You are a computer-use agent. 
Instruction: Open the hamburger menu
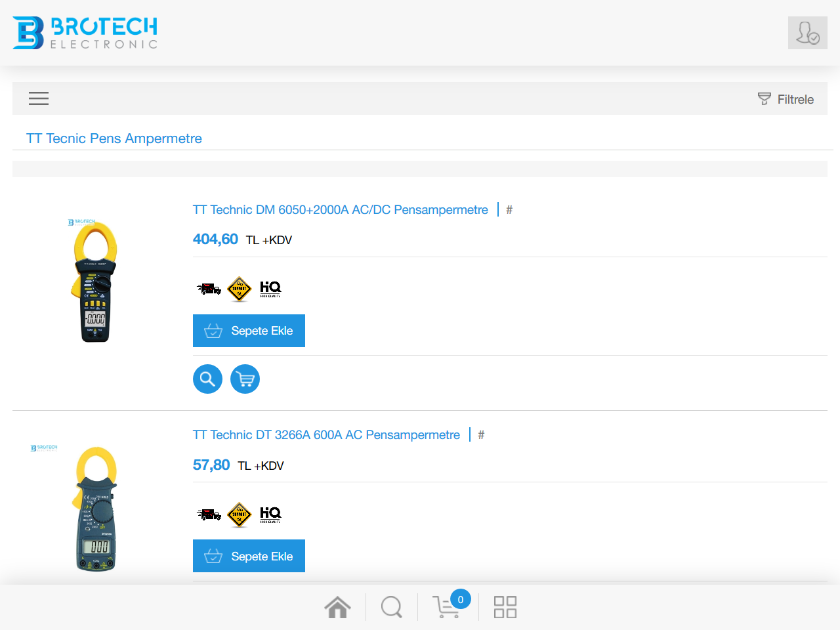39,98
